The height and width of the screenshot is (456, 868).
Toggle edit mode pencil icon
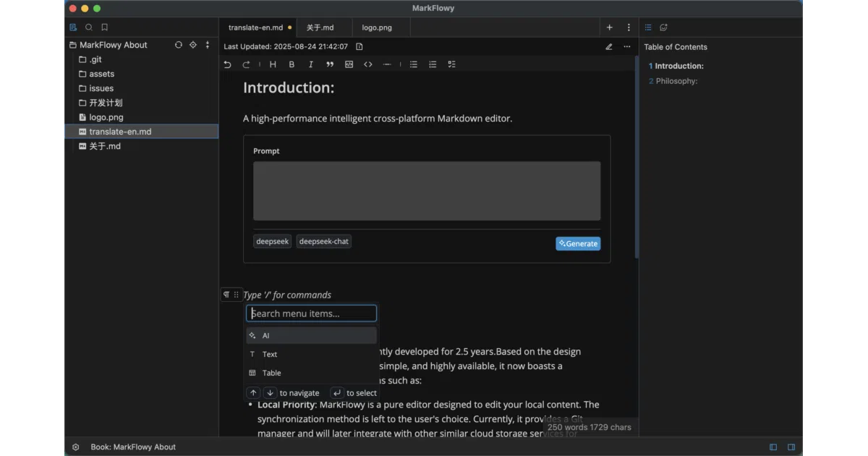608,46
